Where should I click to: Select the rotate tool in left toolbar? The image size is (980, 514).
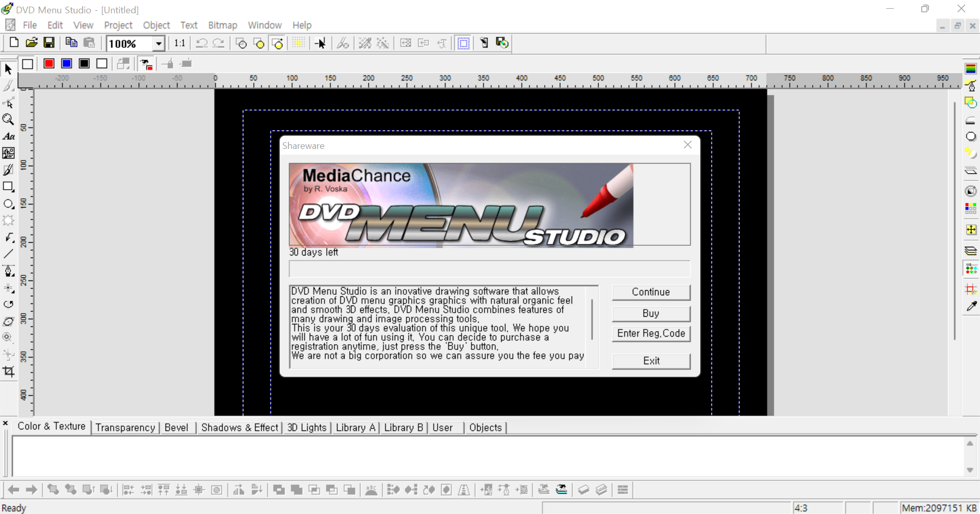click(x=8, y=304)
